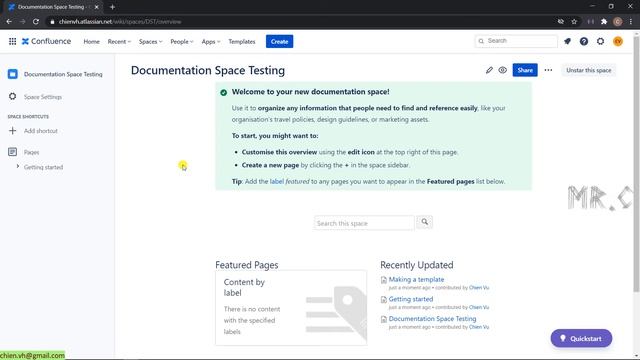The height and width of the screenshot is (360, 640).
Task: Open the user profile avatar
Action: pyautogui.click(x=618, y=41)
